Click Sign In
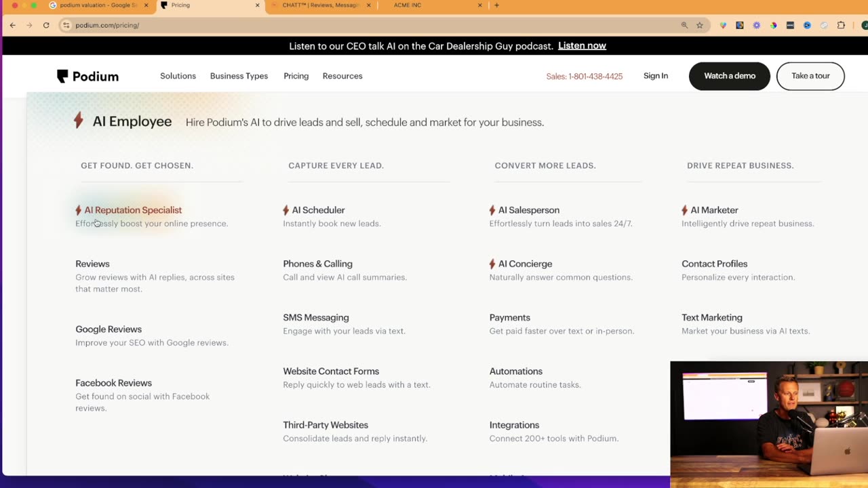The image size is (868, 488). (x=656, y=76)
